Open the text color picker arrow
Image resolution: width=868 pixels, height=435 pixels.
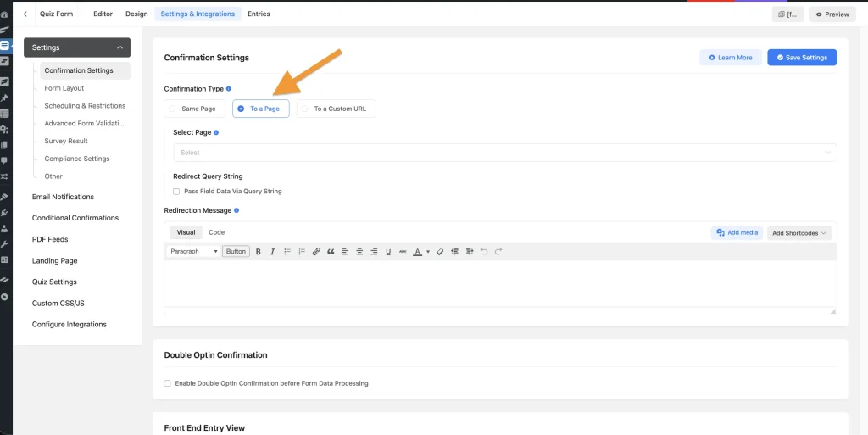(x=428, y=252)
